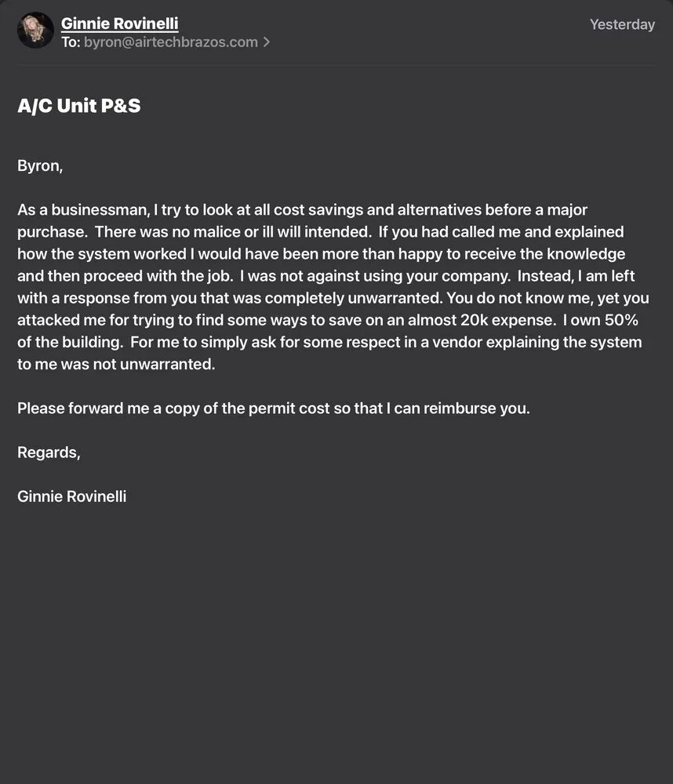Click the signature name Ginnie Rovinelli
Viewport: 673px width, 784px height.
[x=71, y=496]
